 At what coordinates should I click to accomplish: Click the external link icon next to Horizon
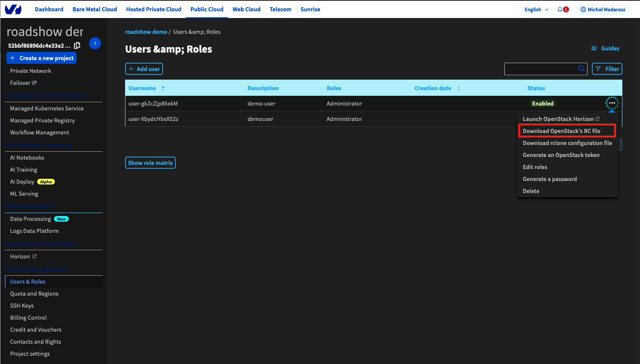pyautogui.click(x=35, y=256)
